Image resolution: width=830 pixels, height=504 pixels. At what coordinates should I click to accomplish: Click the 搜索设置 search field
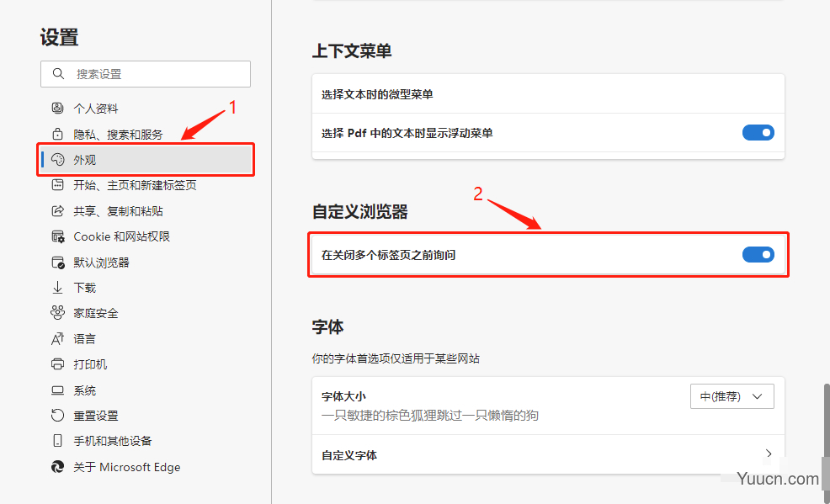pyautogui.click(x=146, y=73)
